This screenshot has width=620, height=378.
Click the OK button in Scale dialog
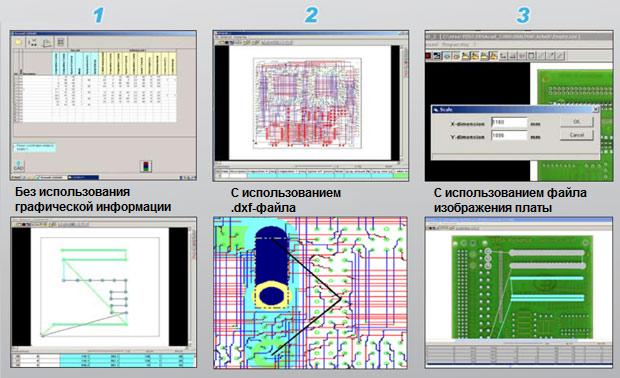coord(577,122)
